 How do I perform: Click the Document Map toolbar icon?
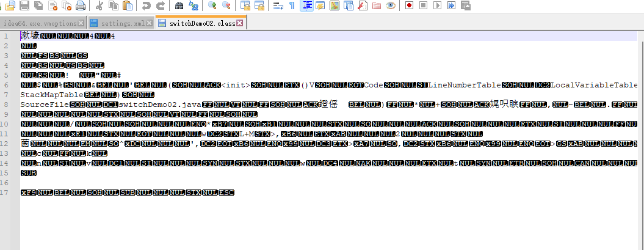tap(335, 6)
